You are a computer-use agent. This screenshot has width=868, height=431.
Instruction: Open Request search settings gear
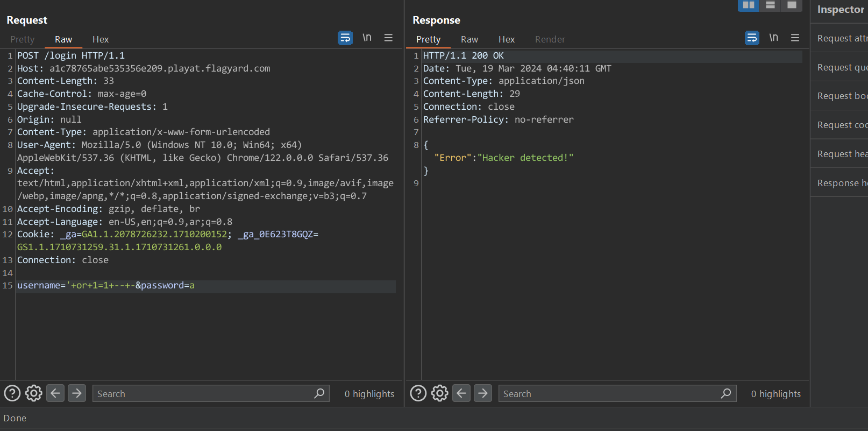[34, 393]
